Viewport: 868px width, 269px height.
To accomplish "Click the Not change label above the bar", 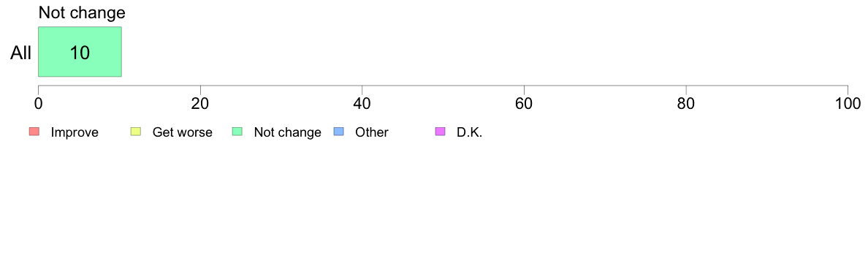I will pos(82,12).
